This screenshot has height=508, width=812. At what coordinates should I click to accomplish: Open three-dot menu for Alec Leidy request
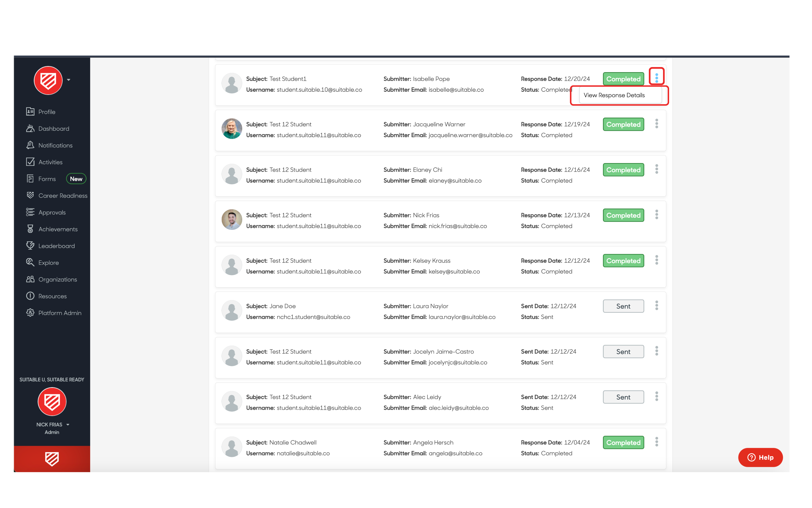point(657,396)
